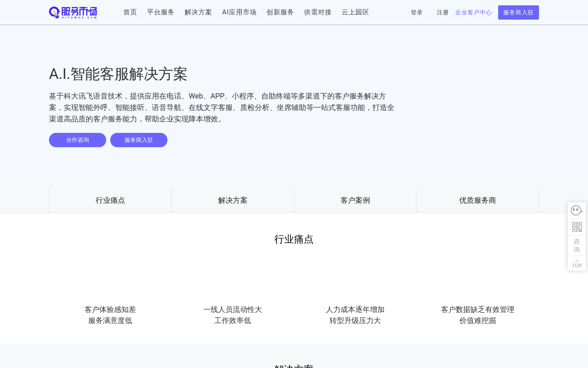Click the 登录 link

[x=416, y=13]
